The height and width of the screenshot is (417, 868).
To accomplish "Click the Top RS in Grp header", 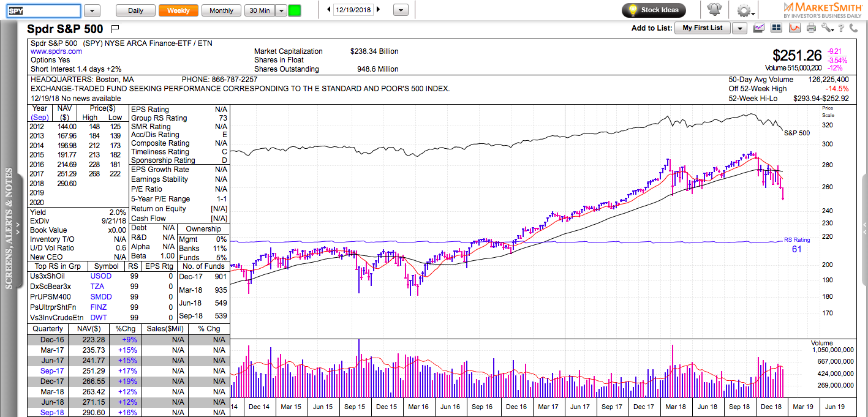I will (x=58, y=266).
